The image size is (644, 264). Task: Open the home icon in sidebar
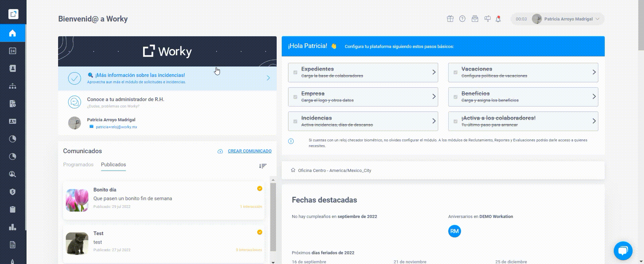[x=12, y=33]
